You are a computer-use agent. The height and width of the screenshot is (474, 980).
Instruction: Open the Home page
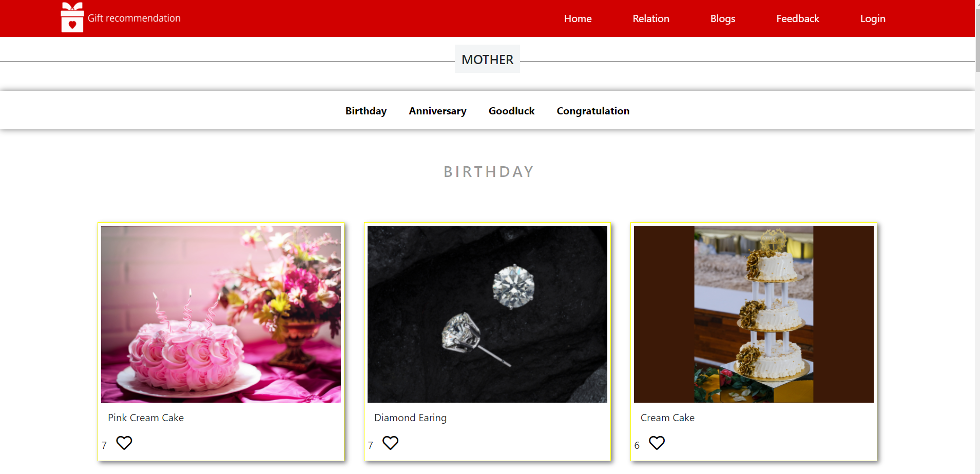point(578,18)
